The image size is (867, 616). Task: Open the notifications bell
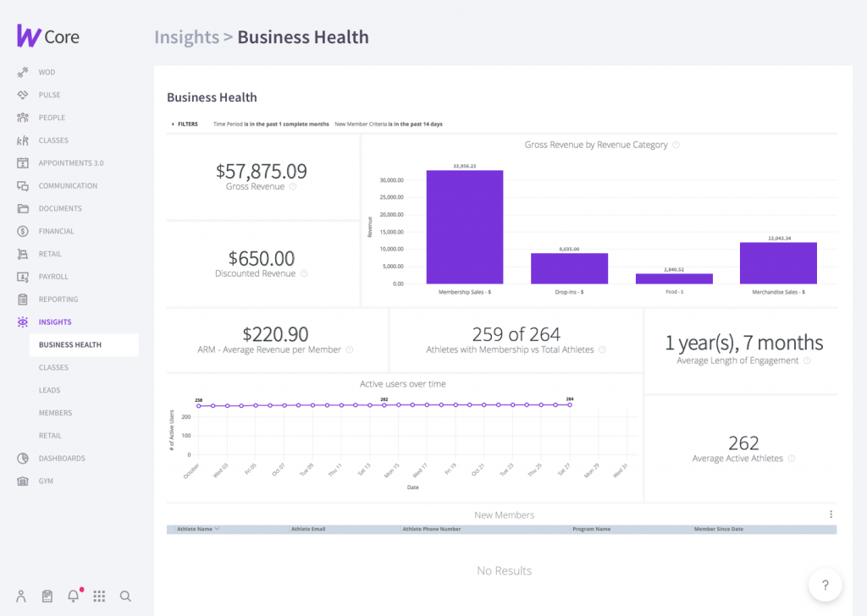click(x=73, y=597)
